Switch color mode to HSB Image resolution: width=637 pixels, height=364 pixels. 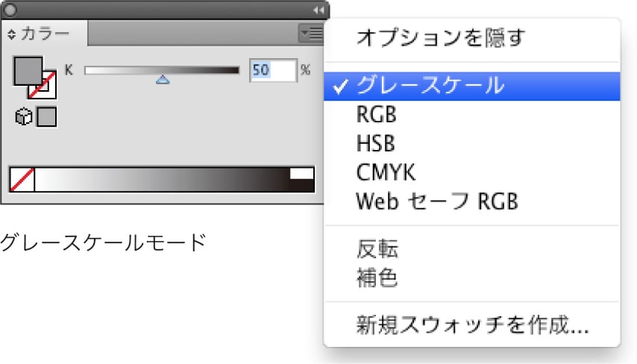coord(376,143)
